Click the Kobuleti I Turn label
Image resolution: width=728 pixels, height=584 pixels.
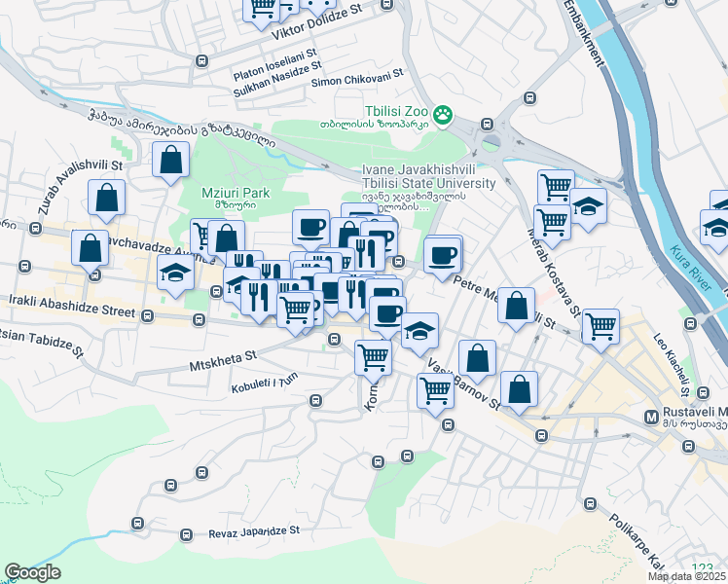265,383
